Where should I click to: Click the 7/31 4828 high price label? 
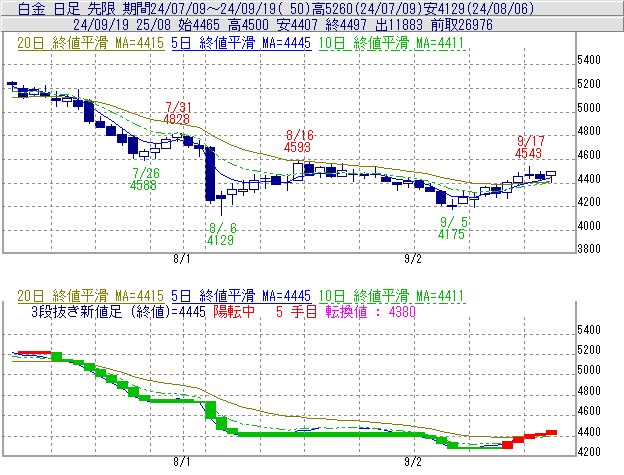tap(177, 113)
